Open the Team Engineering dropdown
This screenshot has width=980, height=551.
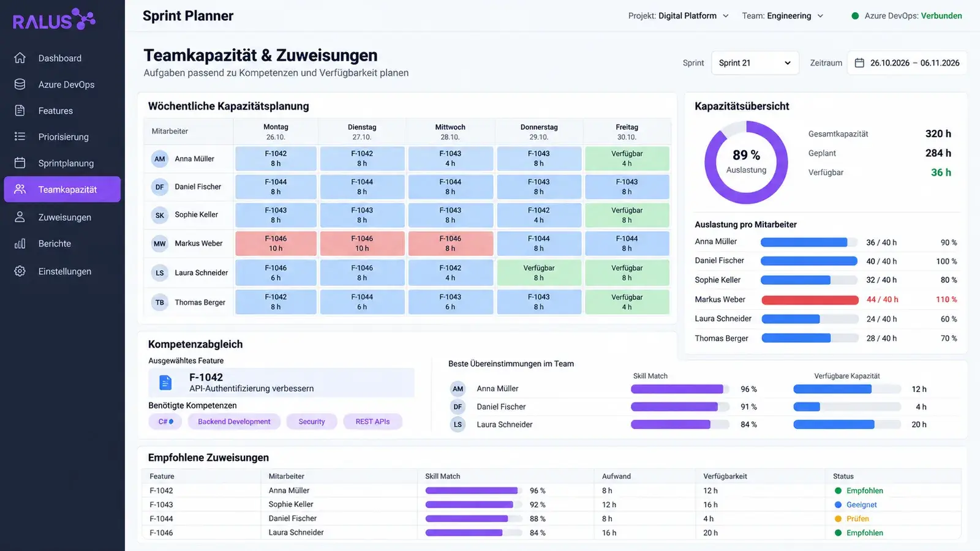click(x=783, y=16)
